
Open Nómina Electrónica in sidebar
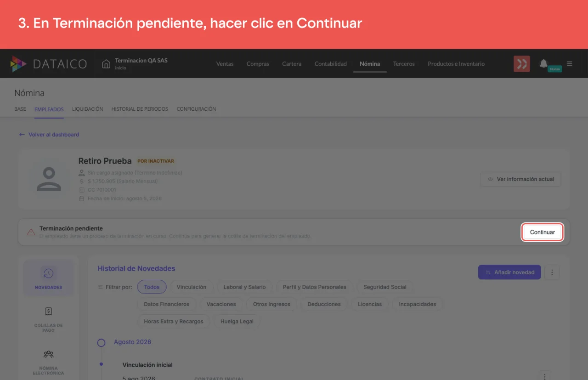coord(48,363)
